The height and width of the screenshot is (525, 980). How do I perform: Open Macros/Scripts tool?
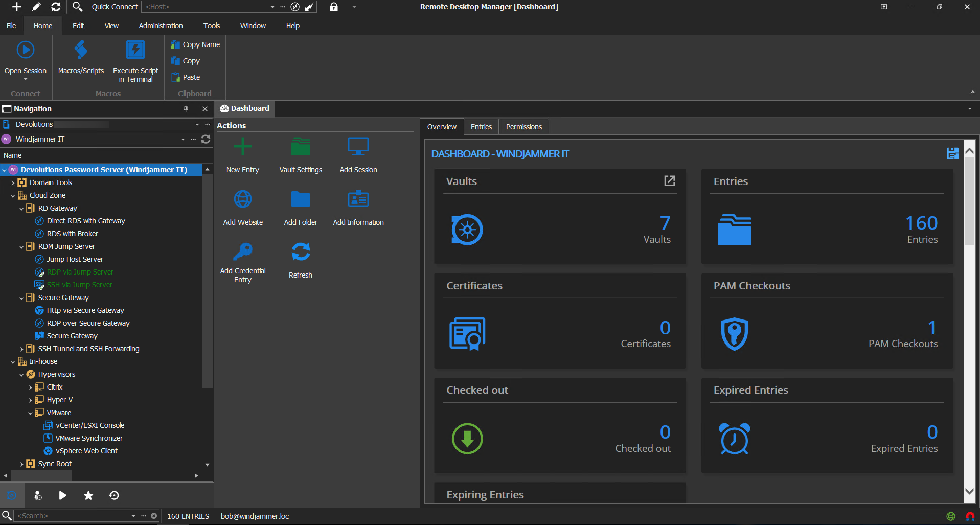(81, 57)
